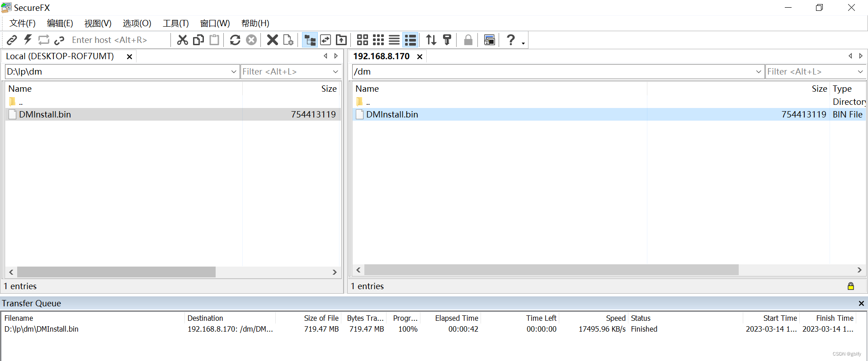Click the Upload arrow icon

341,40
